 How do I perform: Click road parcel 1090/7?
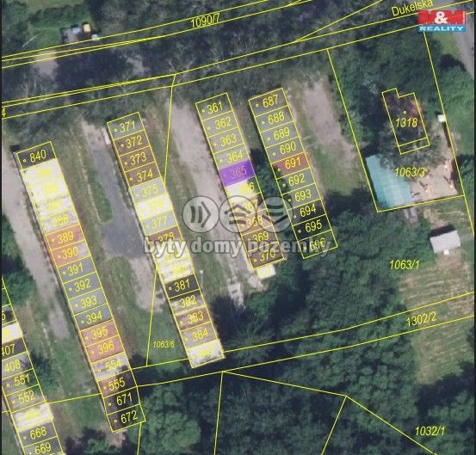tap(205, 22)
